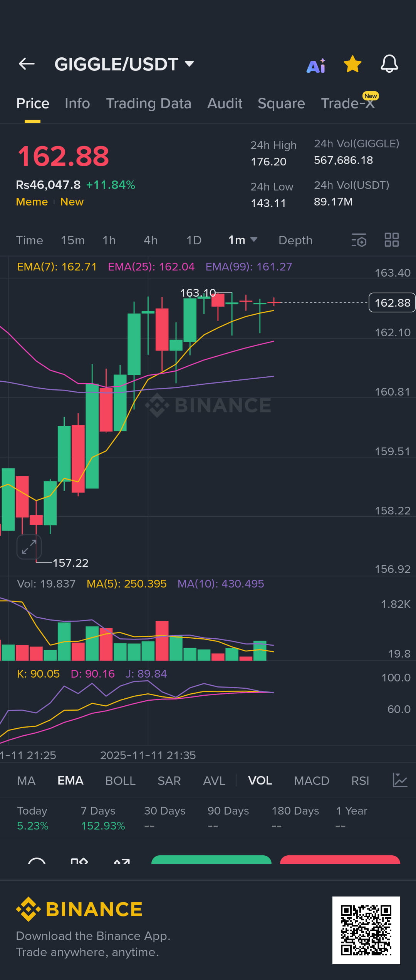The height and width of the screenshot is (980, 416).
Task: Switch to the Price tab
Action: 33,104
